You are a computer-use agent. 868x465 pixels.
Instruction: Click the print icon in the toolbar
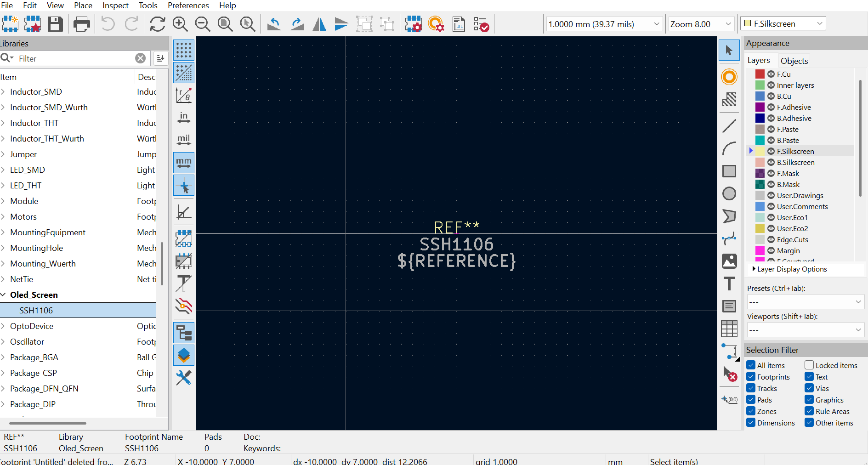pyautogui.click(x=82, y=24)
